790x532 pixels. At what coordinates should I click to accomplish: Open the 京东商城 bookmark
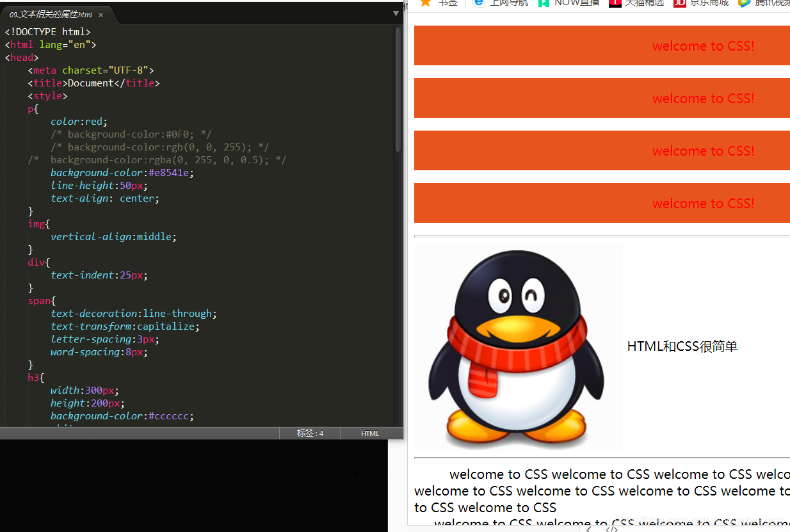coord(701,3)
